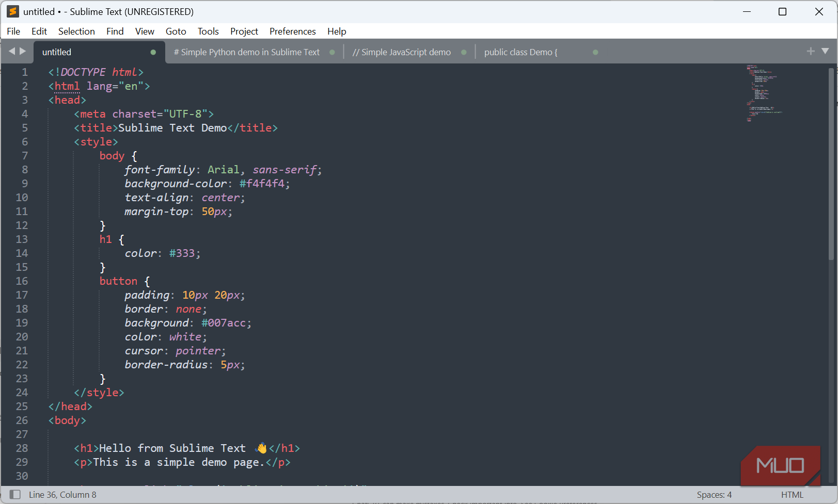The image size is (838, 504).
Task: Open the Preferences menu
Action: tap(292, 31)
